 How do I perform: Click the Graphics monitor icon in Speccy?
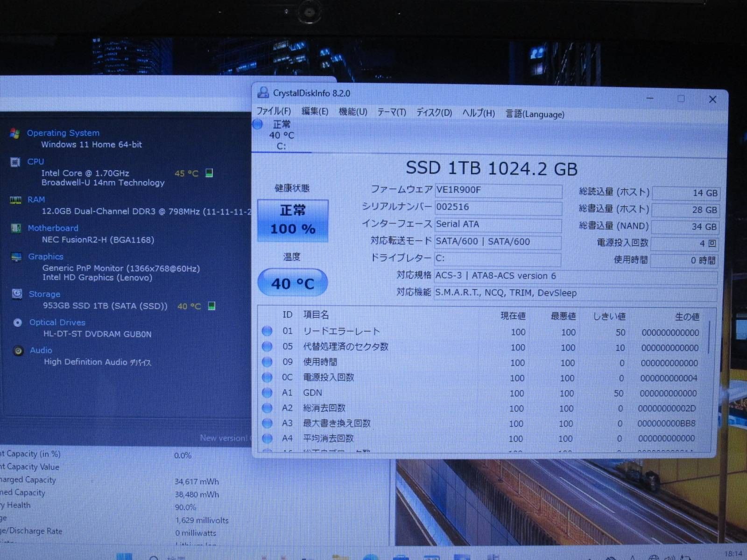(16, 257)
